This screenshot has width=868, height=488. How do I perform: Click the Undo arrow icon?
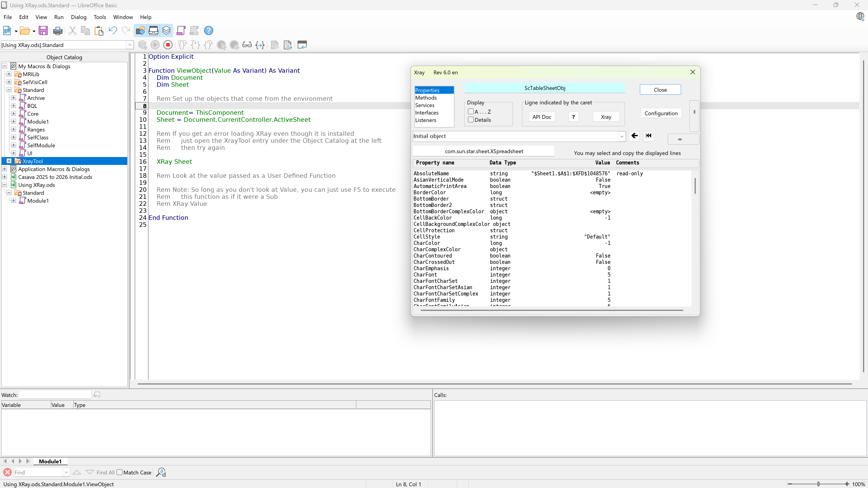pos(113,31)
